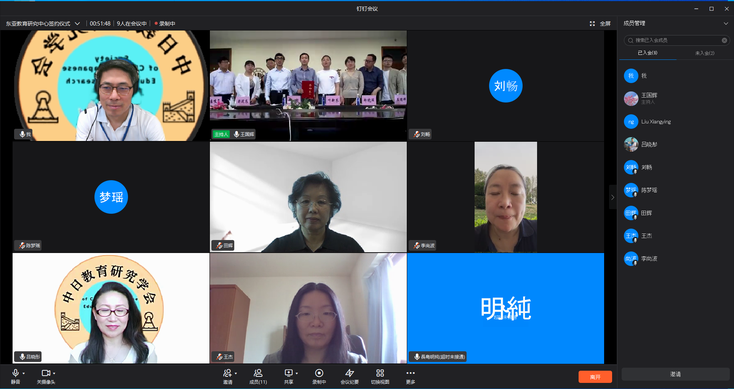Click the 全屏 fullscreen icon
The image size is (734, 389).
pyautogui.click(x=592, y=23)
